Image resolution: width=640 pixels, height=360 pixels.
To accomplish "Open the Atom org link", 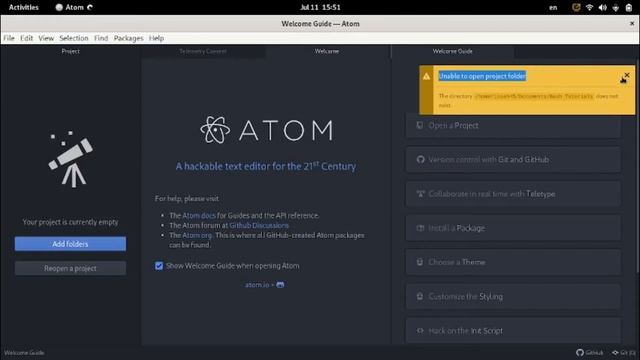I will pyautogui.click(x=197, y=235).
